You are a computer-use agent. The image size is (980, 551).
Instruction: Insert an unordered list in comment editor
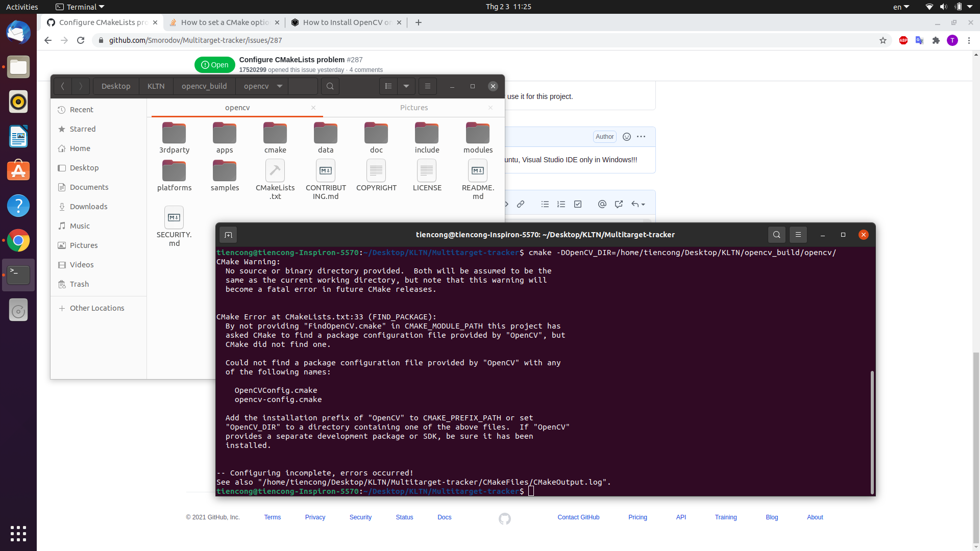[545, 204]
